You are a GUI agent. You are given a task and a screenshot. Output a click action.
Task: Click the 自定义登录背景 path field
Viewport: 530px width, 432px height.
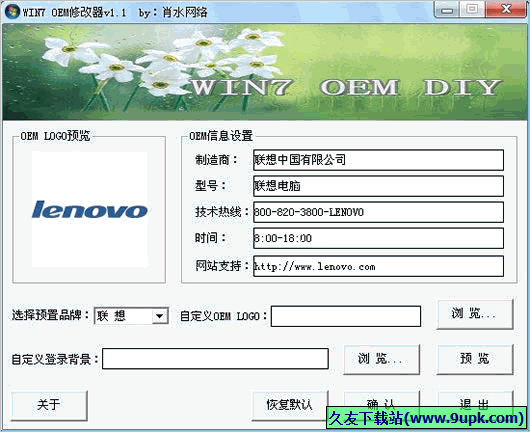(x=215, y=359)
